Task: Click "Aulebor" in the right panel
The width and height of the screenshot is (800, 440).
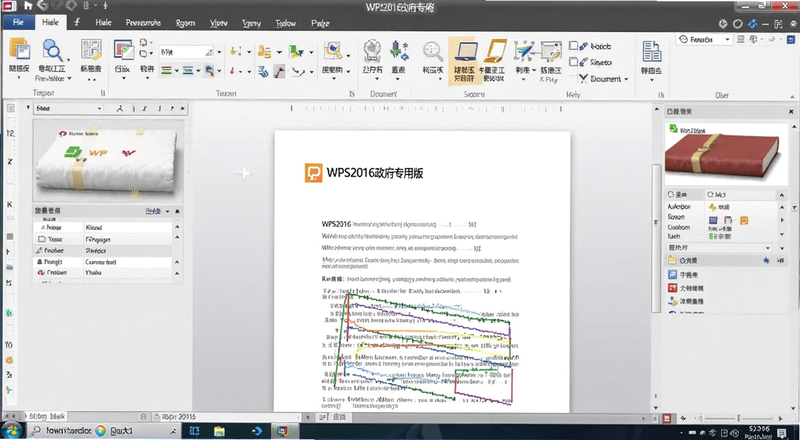Action: [x=679, y=206]
